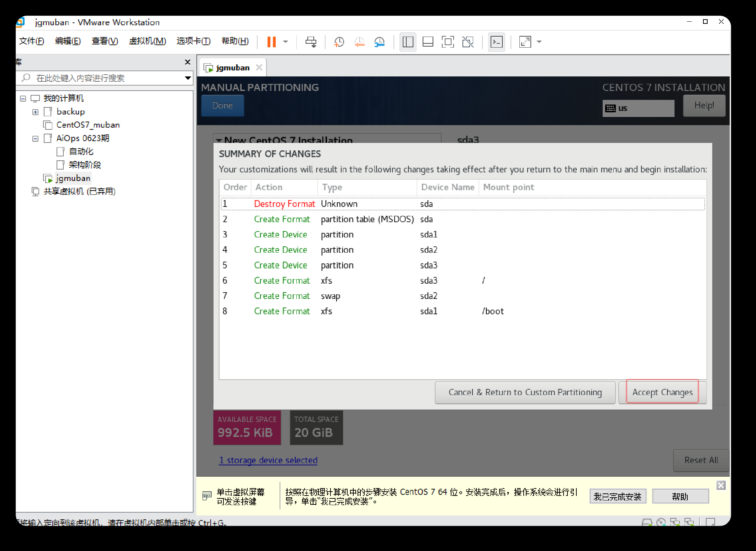Click the stretch guest display icon
The image size is (756, 551).
click(525, 42)
